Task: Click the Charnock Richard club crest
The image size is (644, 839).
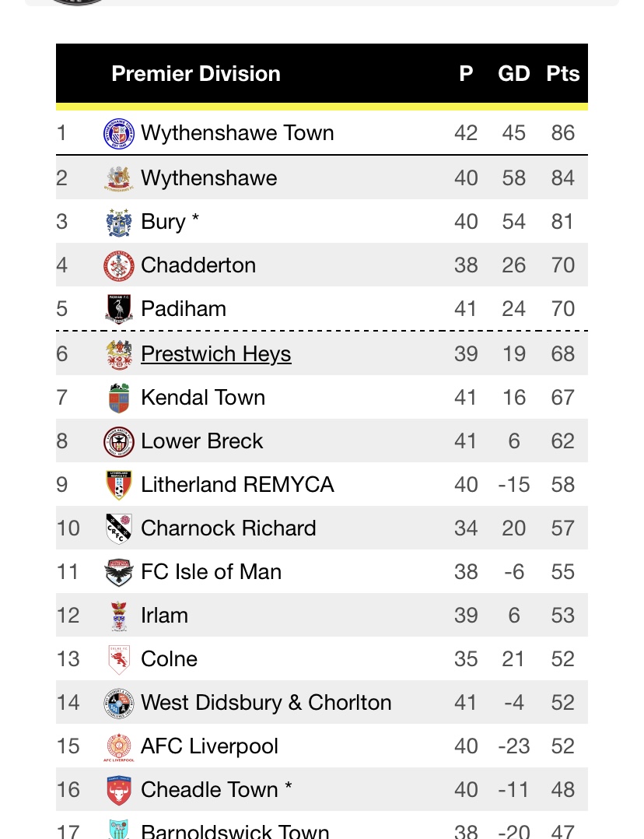Action: click(119, 528)
